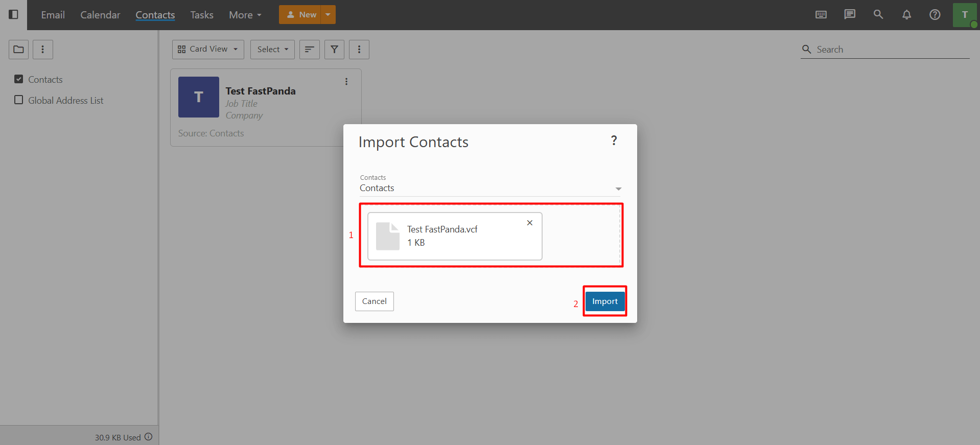Open the New button dropdown arrow
980x445 pixels.
328,15
